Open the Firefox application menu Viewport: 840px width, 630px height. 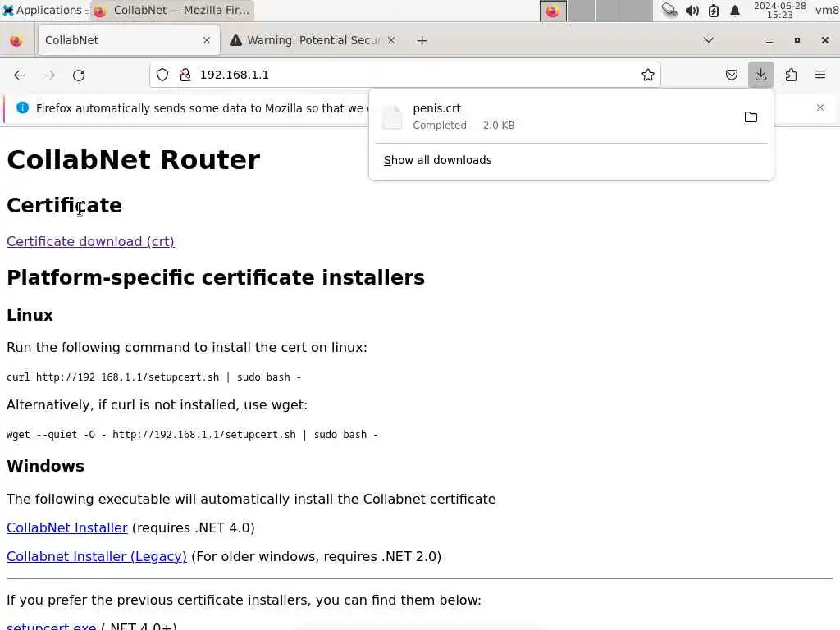tap(820, 75)
